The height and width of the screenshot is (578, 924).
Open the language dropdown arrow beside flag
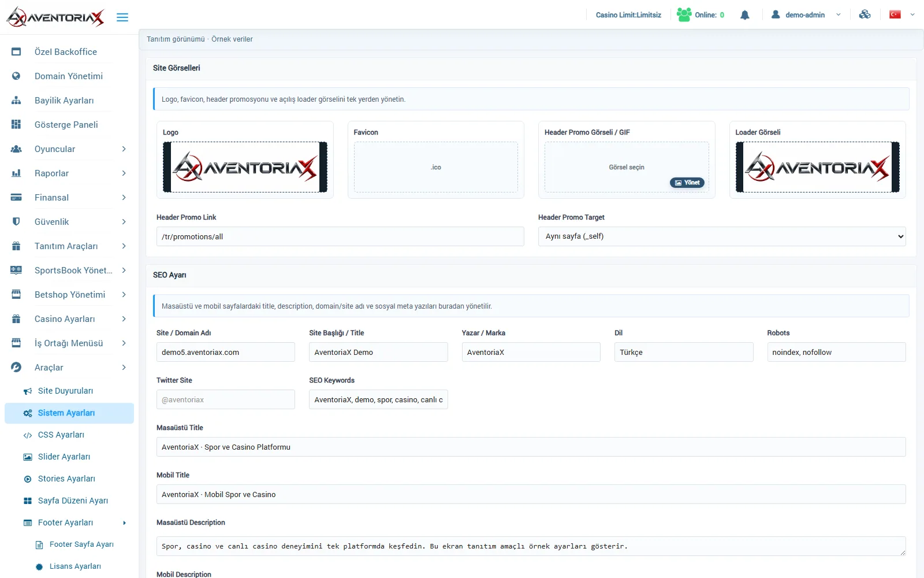coord(912,14)
